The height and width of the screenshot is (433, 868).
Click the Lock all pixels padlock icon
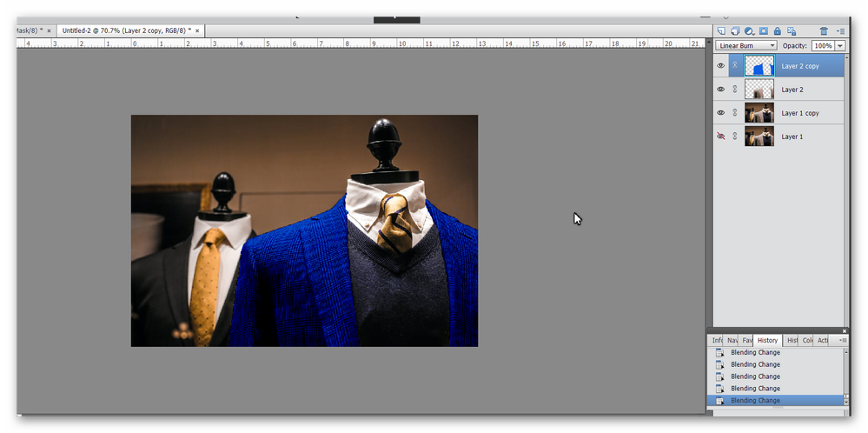[x=778, y=31]
